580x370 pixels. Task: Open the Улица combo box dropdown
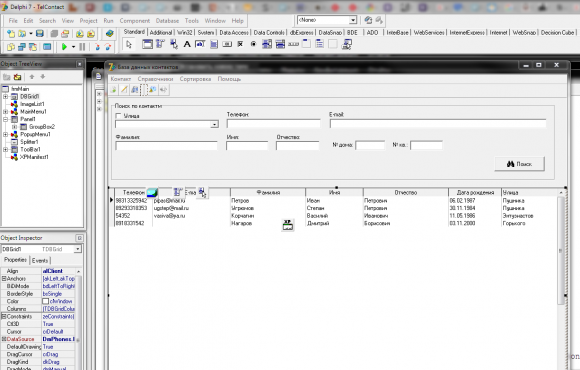215,124
